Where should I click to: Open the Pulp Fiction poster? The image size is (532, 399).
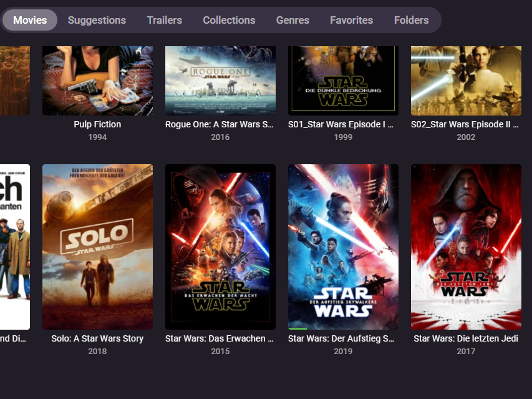tap(97, 81)
